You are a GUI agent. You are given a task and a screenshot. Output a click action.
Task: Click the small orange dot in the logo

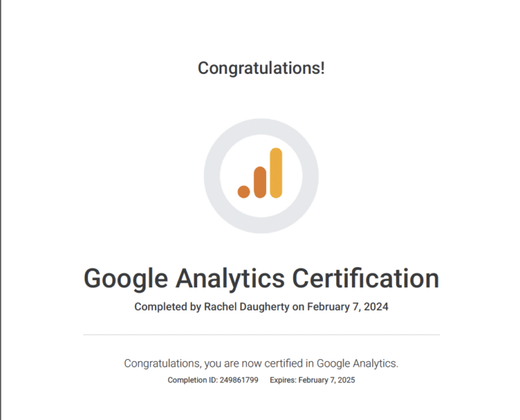click(x=244, y=192)
